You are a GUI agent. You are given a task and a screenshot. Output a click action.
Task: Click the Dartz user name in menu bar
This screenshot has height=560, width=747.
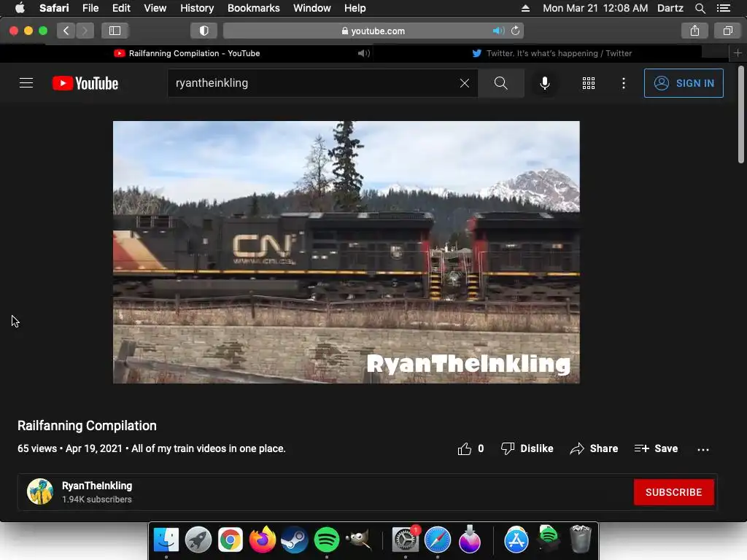click(670, 8)
